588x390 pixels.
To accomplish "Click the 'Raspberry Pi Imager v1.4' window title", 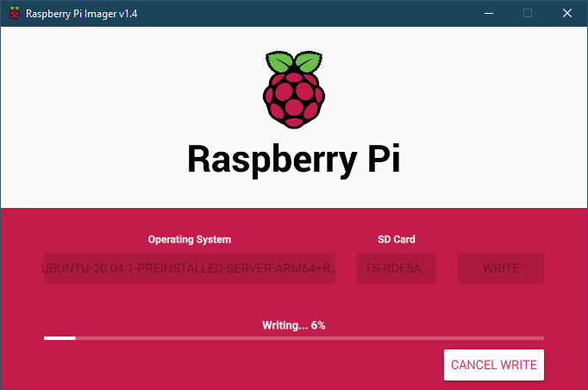I will click(x=81, y=14).
